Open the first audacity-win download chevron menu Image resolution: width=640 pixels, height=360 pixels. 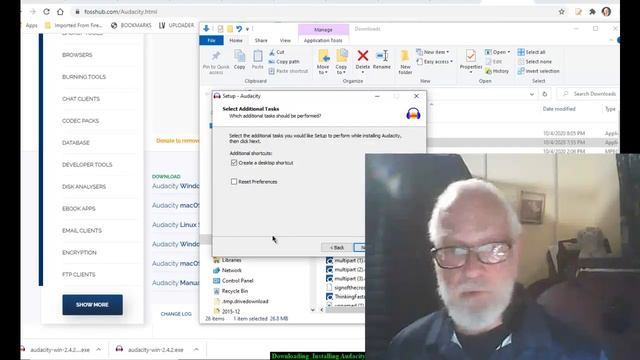98,349
